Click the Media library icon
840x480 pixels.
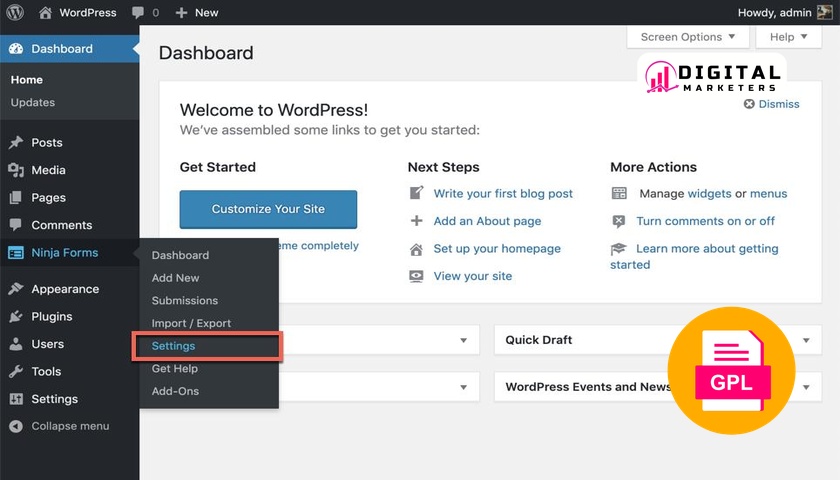[16, 170]
